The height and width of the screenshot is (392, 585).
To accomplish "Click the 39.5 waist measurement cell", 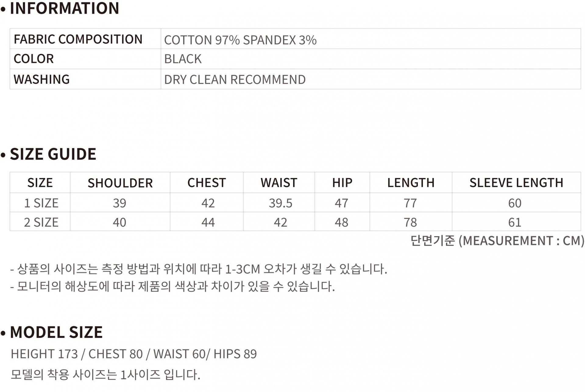I will point(280,203).
